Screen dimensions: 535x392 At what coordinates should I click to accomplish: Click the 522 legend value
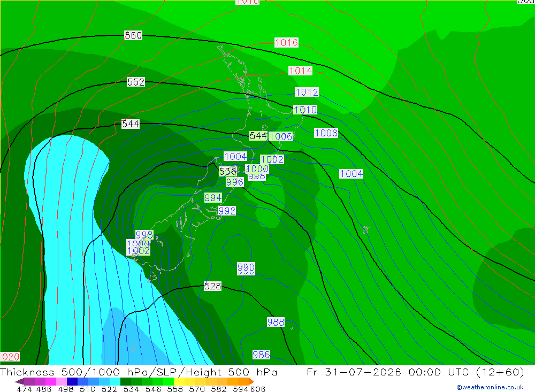[109, 389]
